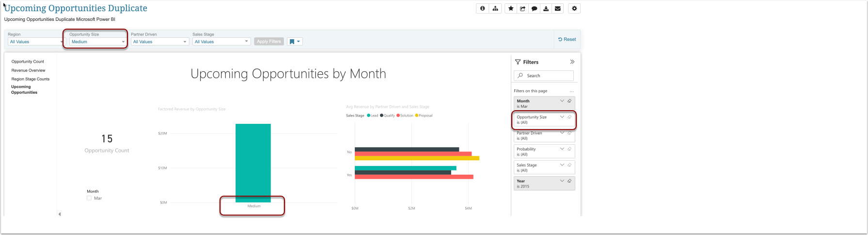Click the share icon
This screenshot has width=868, height=235.
pos(522,9)
